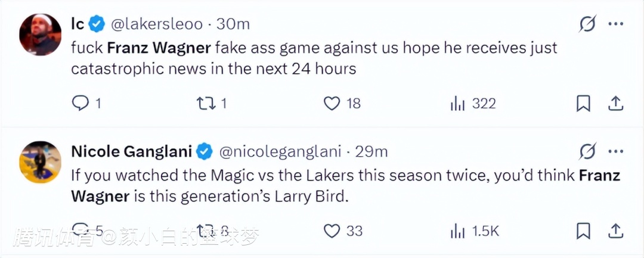
Task: Open Grok icon on lc tweet
Action: [x=587, y=24]
